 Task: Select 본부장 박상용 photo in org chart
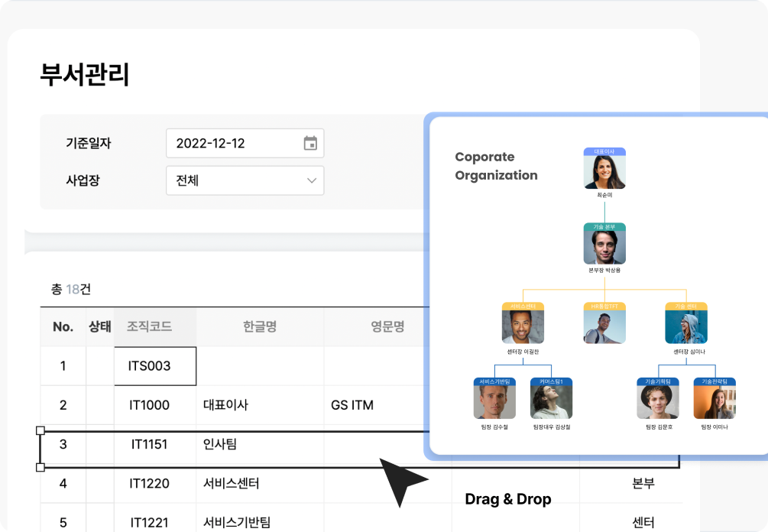604,248
